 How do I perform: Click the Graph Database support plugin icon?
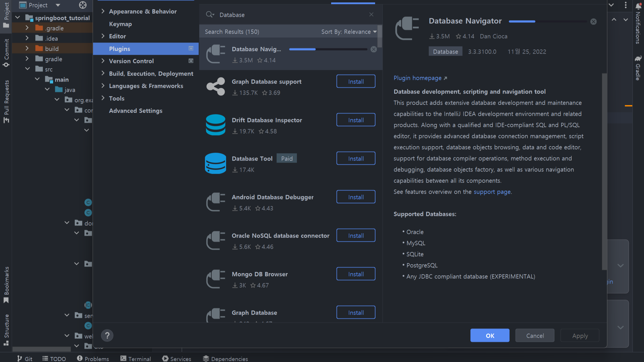(216, 86)
